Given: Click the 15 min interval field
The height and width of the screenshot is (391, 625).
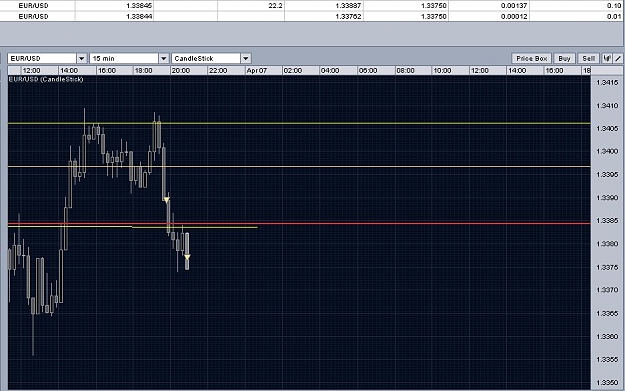Looking at the screenshot, I should (x=124, y=59).
